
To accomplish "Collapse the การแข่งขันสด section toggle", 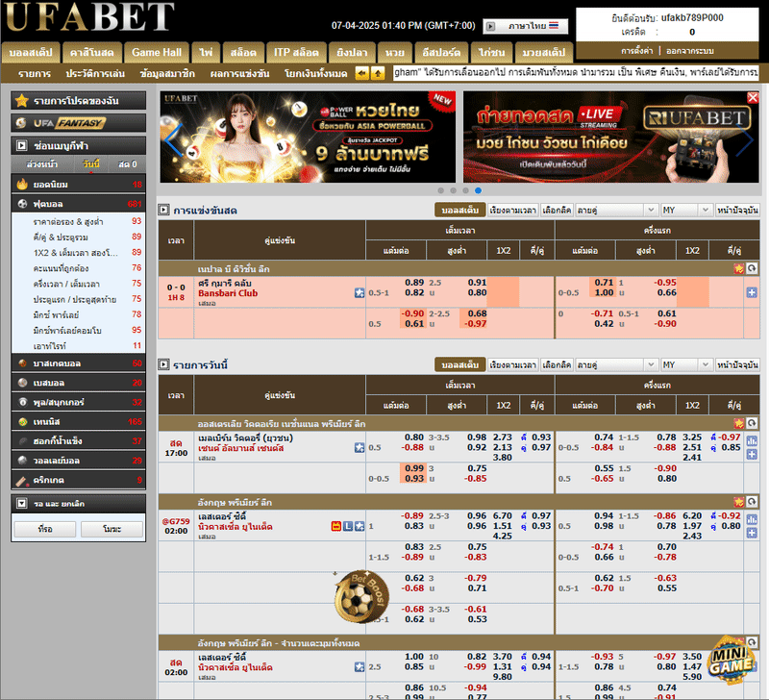I will coord(163,210).
